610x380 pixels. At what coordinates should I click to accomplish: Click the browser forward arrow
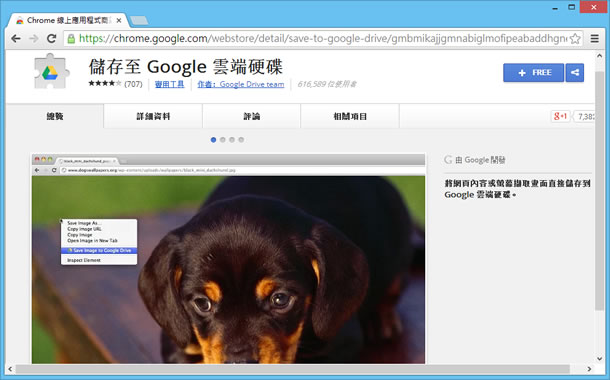(34, 39)
